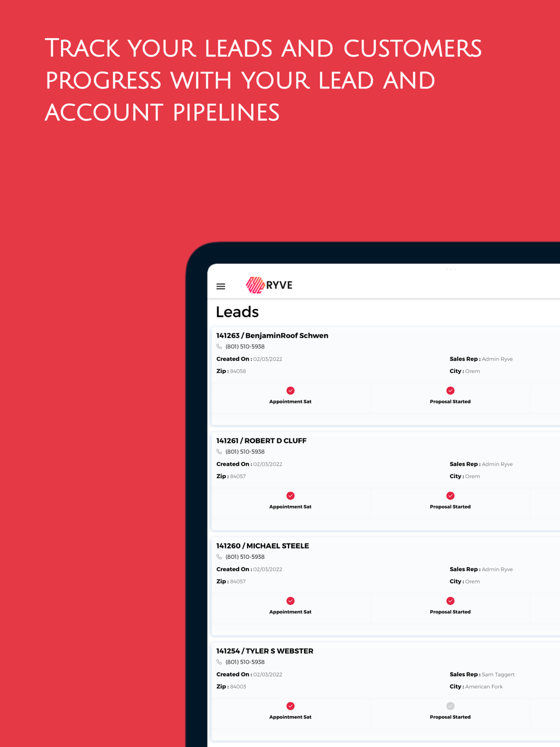560x747 pixels.
Task: Call MICHAEL STEELE phone number
Action: point(245,557)
